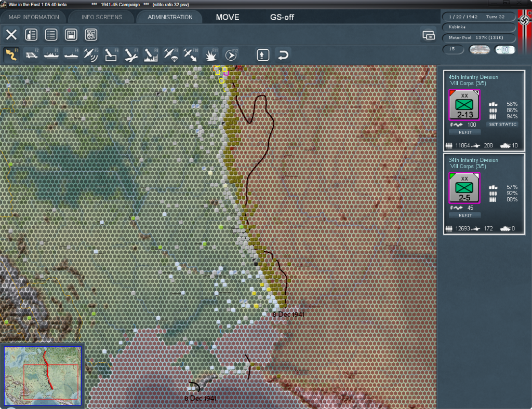Toggle the GS-off ground support setting

tap(282, 17)
